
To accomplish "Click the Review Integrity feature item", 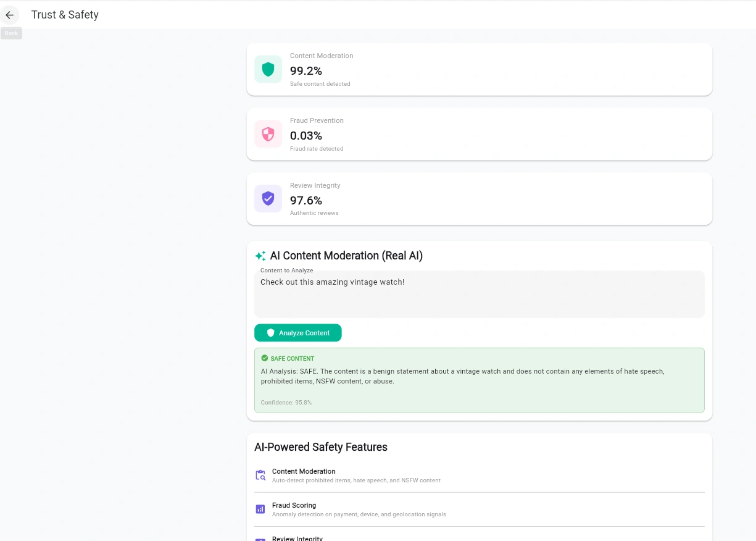I will click(x=297, y=539).
